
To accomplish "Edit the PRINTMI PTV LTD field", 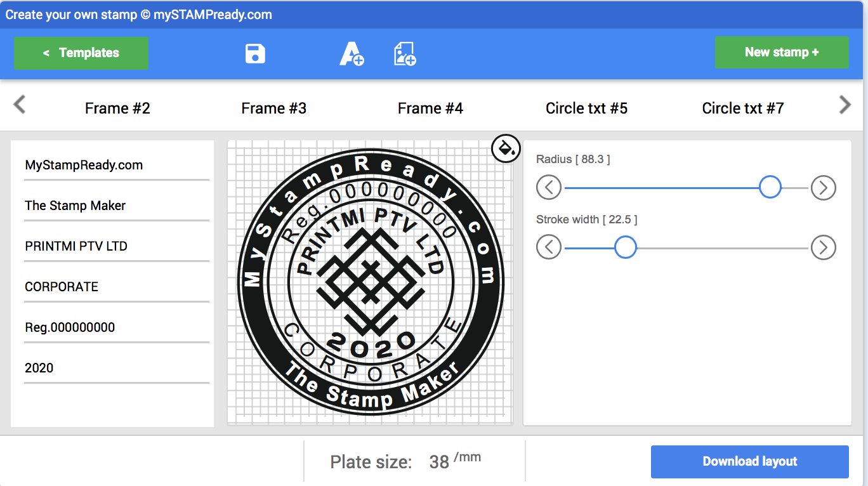I will click(x=117, y=247).
